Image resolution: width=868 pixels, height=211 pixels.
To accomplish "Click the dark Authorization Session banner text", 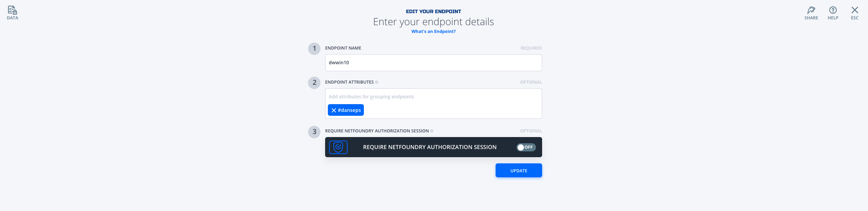I will click(430, 147).
